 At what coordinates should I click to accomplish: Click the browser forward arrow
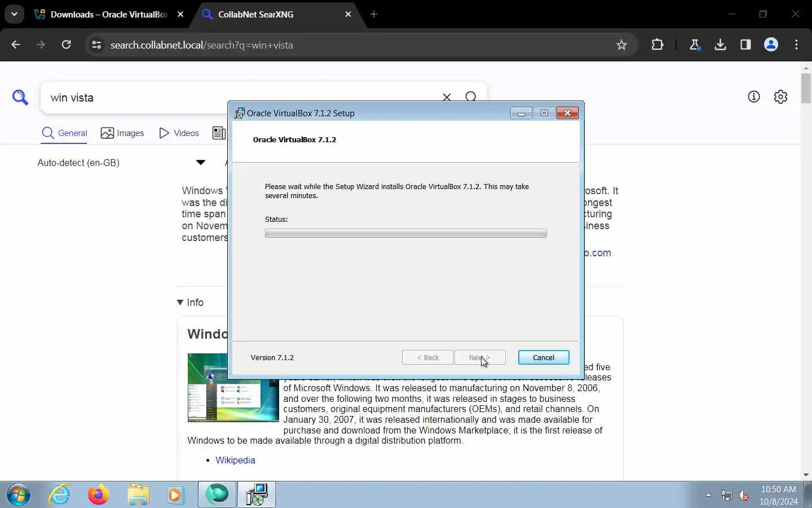[41, 45]
